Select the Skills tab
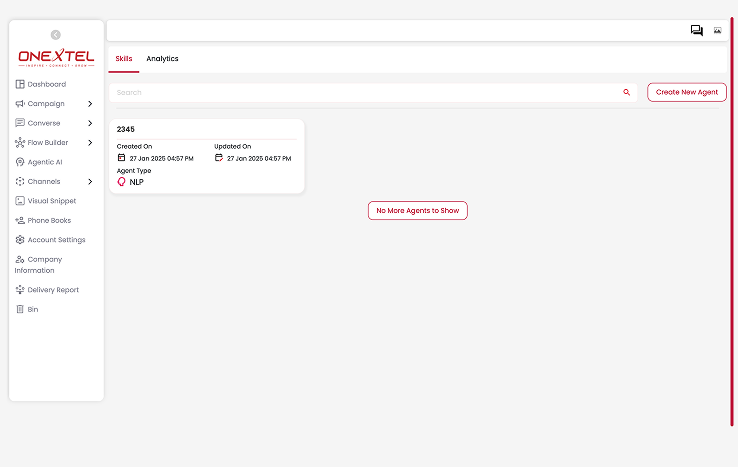 [x=124, y=59]
